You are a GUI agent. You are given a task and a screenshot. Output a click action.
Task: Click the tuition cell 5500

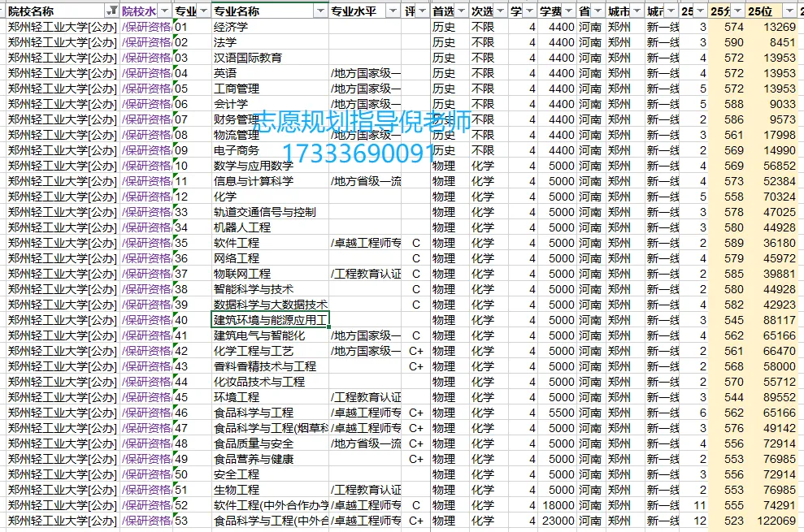point(557,413)
